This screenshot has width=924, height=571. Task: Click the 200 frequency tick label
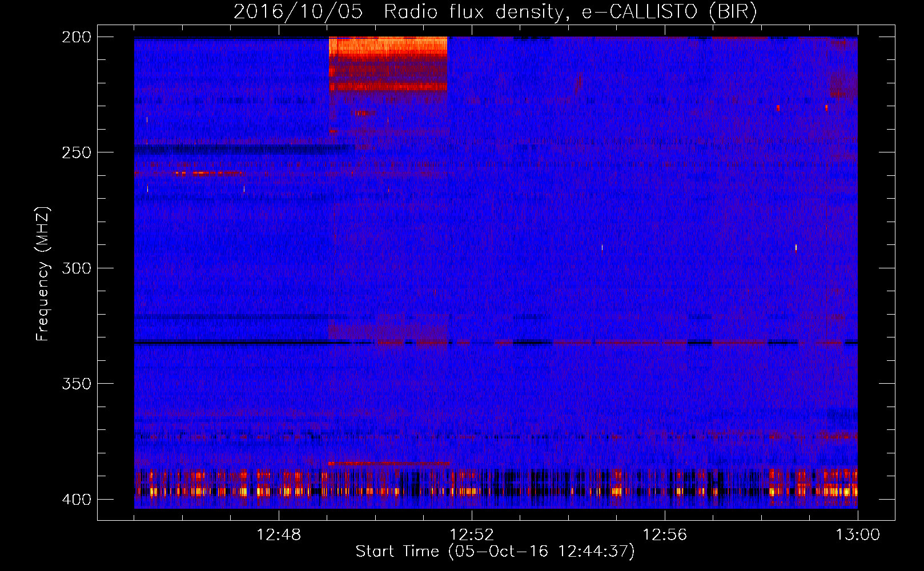[76, 37]
